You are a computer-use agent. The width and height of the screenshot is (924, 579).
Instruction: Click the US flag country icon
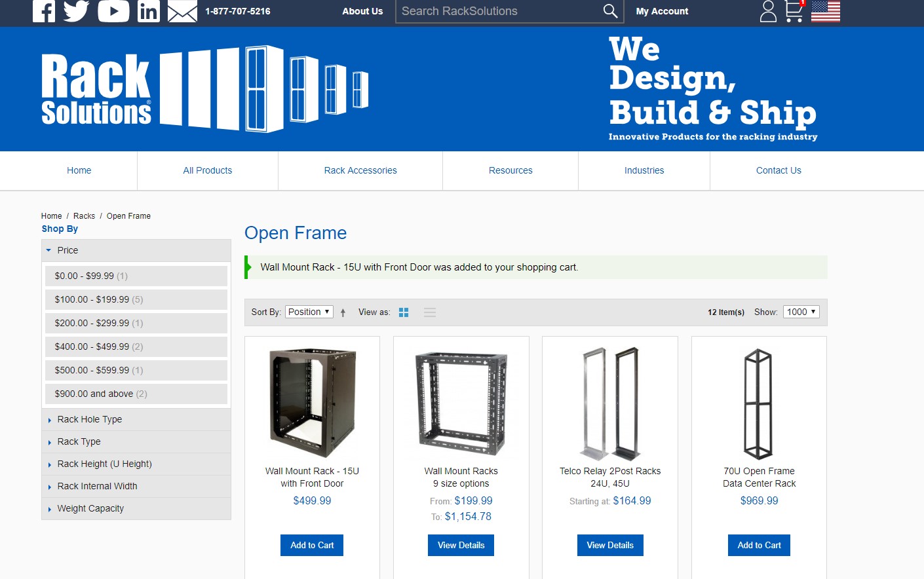pyautogui.click(x=826, y=11)
